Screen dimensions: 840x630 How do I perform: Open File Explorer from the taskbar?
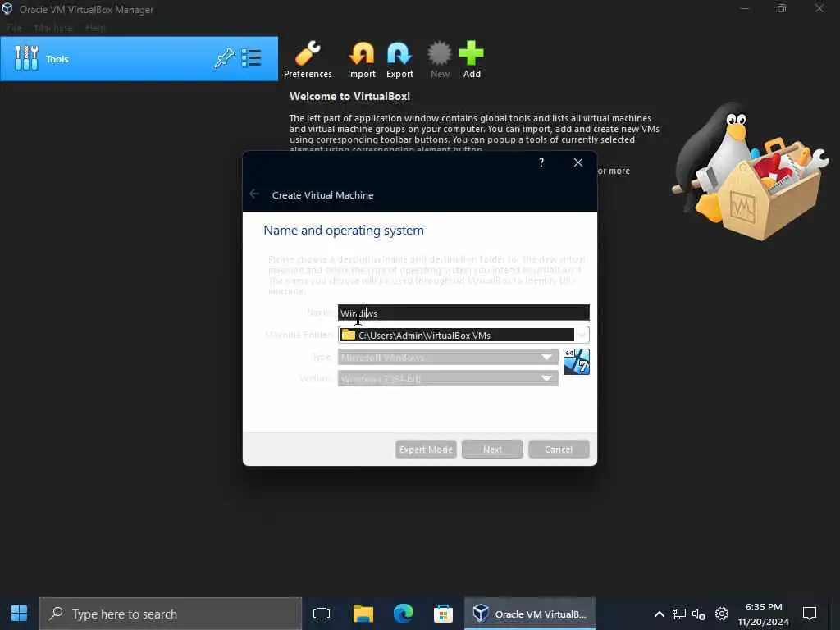[363, 614]
